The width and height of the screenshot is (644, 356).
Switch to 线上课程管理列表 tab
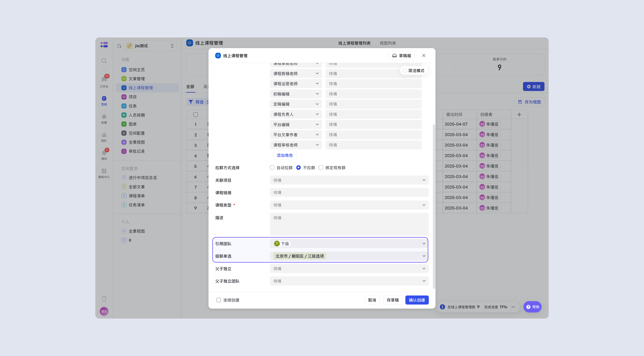[354, 43]
